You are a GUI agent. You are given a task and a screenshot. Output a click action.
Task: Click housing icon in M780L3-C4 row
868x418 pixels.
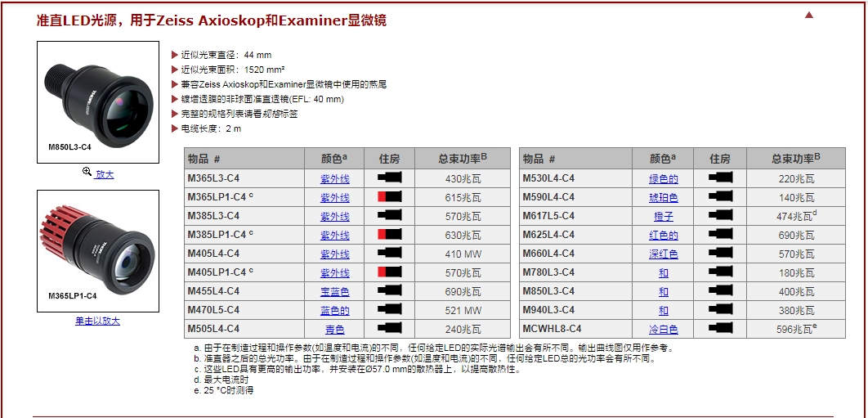720,272
